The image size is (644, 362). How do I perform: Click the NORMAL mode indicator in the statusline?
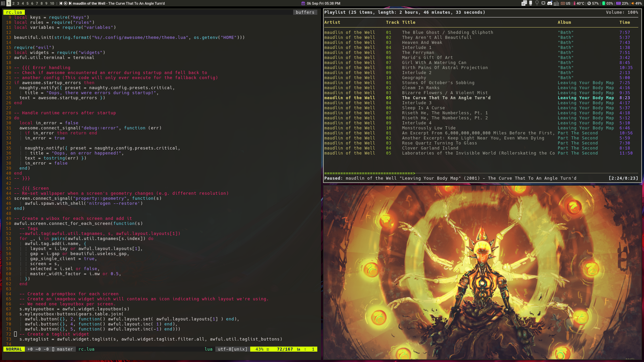pos(14,349)
